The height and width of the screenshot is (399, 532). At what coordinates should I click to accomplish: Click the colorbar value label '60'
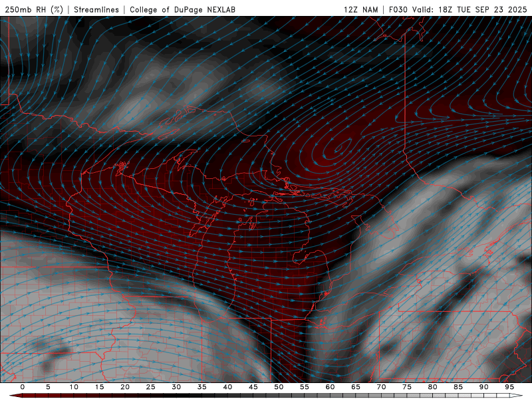point(330,387)
